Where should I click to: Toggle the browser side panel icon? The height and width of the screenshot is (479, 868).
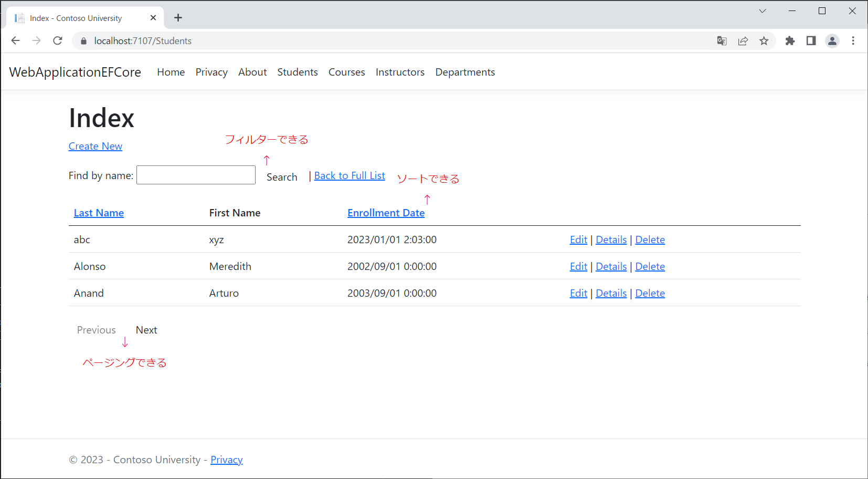click(x=811, y=41)
